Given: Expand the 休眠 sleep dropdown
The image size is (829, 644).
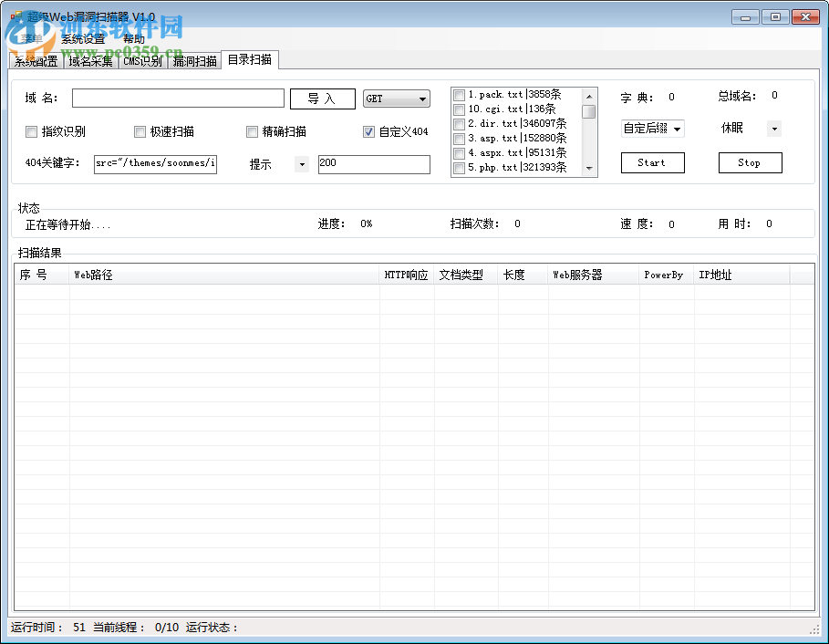Looking at the screenshot, I should [x=774, y=128].
